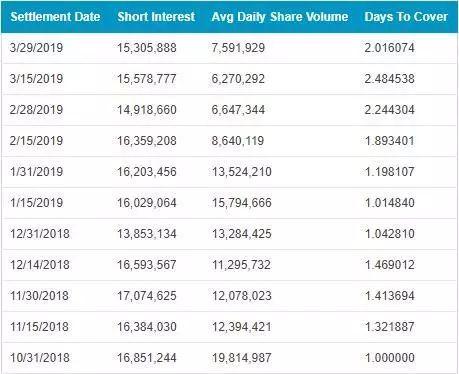Click the 2.484538 days to cover cell

click(x=390, y=79)
